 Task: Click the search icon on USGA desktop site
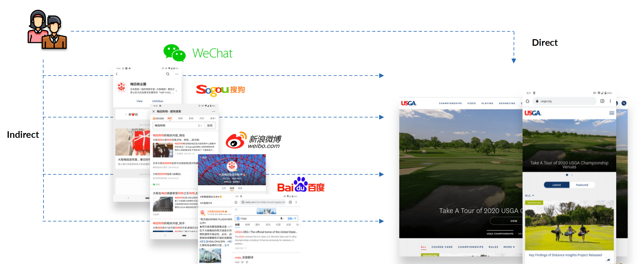coord(624,103)
